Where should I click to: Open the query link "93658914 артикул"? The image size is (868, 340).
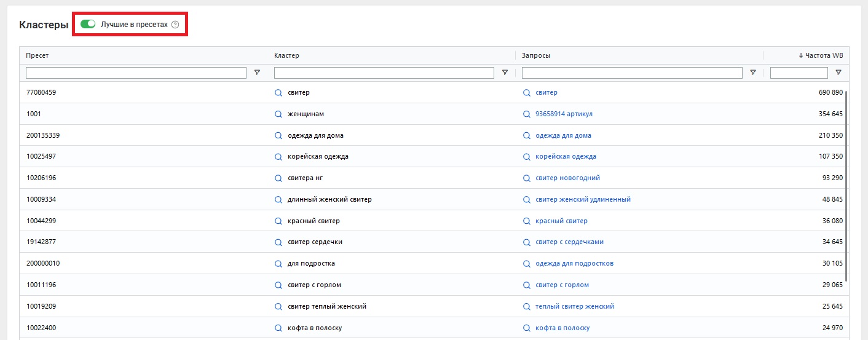coord(564,114)
